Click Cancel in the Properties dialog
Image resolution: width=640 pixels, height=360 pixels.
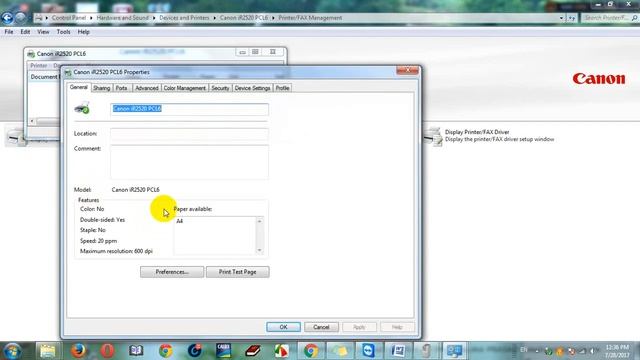(x=321, y=327)
